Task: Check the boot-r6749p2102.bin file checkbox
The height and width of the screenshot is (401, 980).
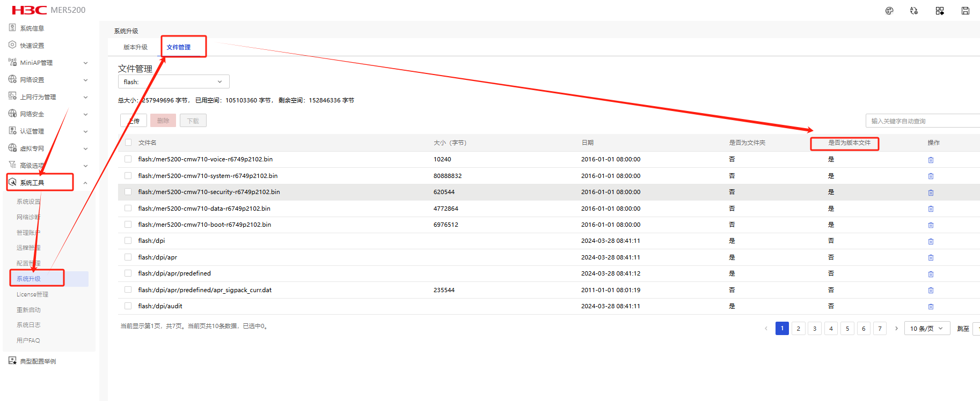Action: point(128,224)
